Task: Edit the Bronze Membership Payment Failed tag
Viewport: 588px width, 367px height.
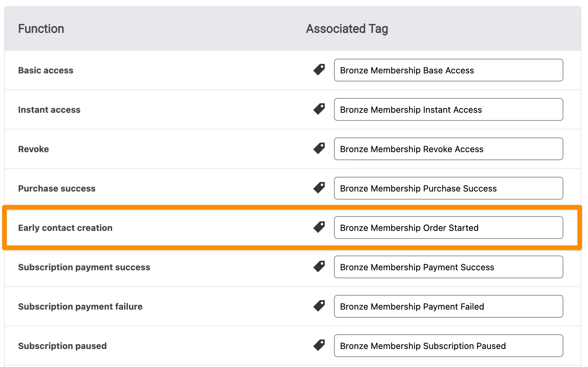Action: coord(448,306)
